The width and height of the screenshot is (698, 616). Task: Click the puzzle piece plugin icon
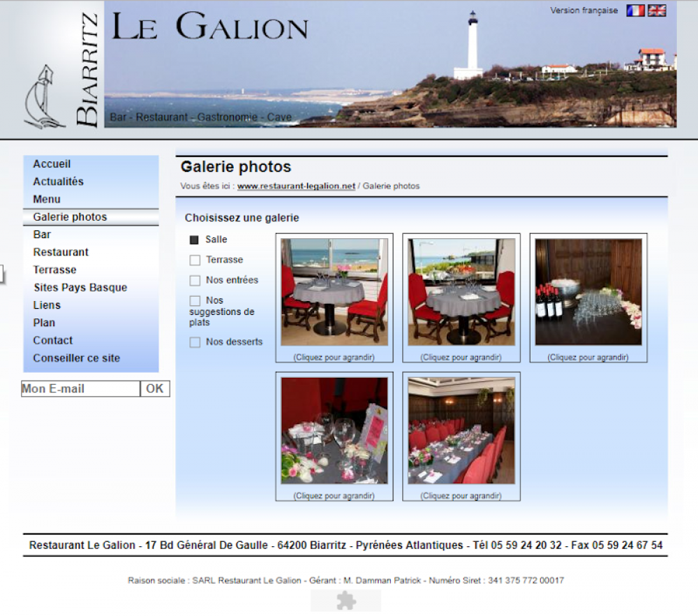[x=346, y=601]
